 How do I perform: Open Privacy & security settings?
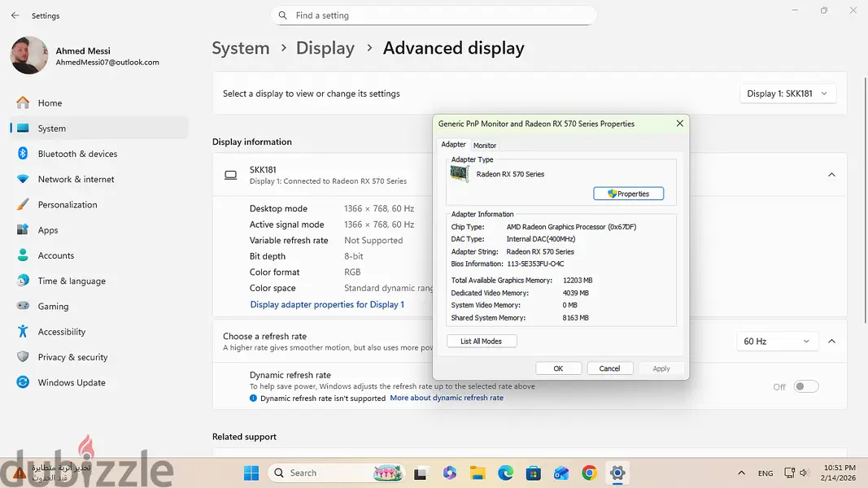point(99,357)
